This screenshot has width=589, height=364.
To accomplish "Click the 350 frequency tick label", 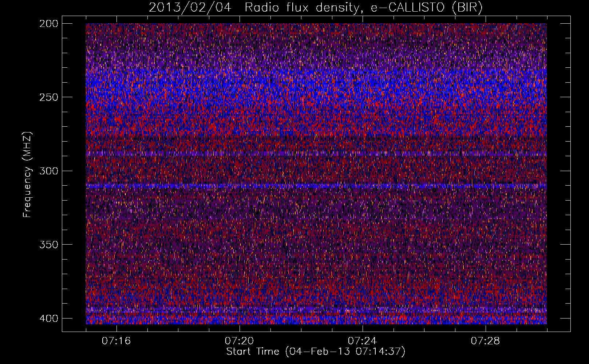I will pos(48,244).
